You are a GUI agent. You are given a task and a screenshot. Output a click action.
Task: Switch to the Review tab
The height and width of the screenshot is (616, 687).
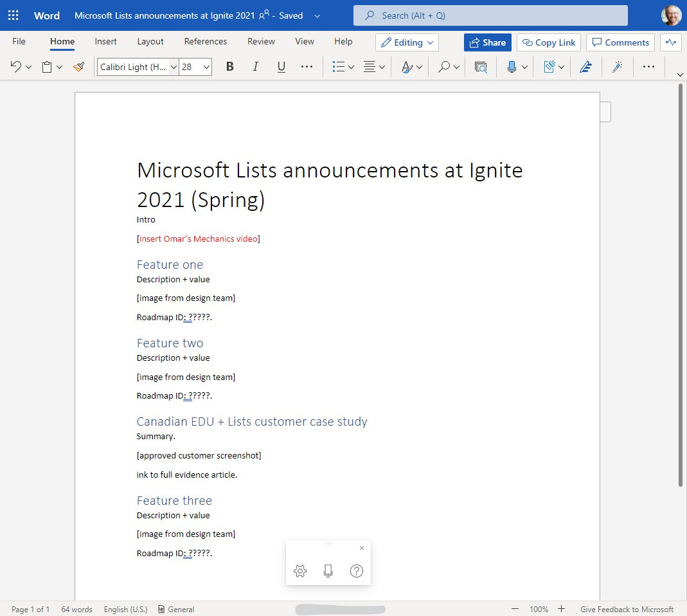click(261, 41)
